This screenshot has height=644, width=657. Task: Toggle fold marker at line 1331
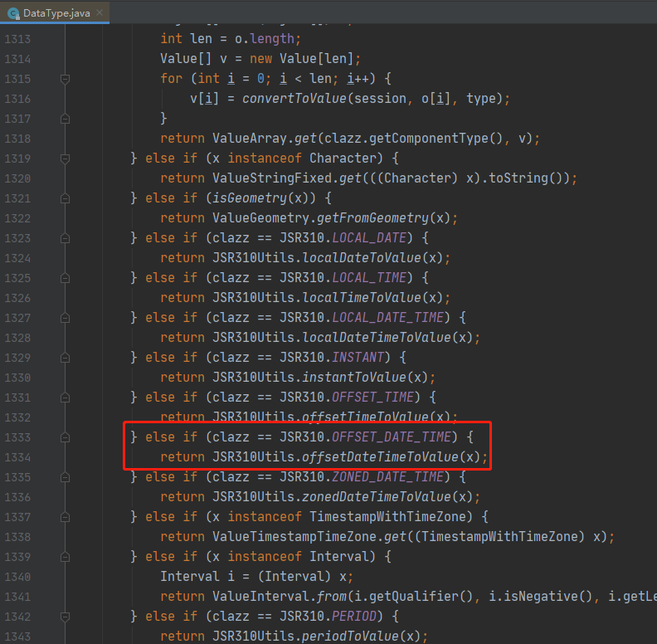[65, 398]
